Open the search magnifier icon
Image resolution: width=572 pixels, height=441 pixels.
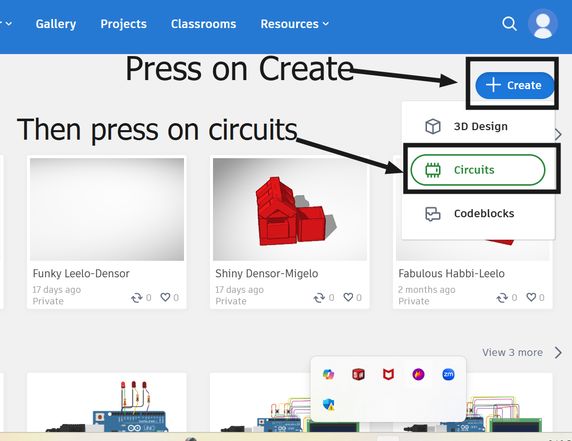pyautogui.click(x=509, y=24)
